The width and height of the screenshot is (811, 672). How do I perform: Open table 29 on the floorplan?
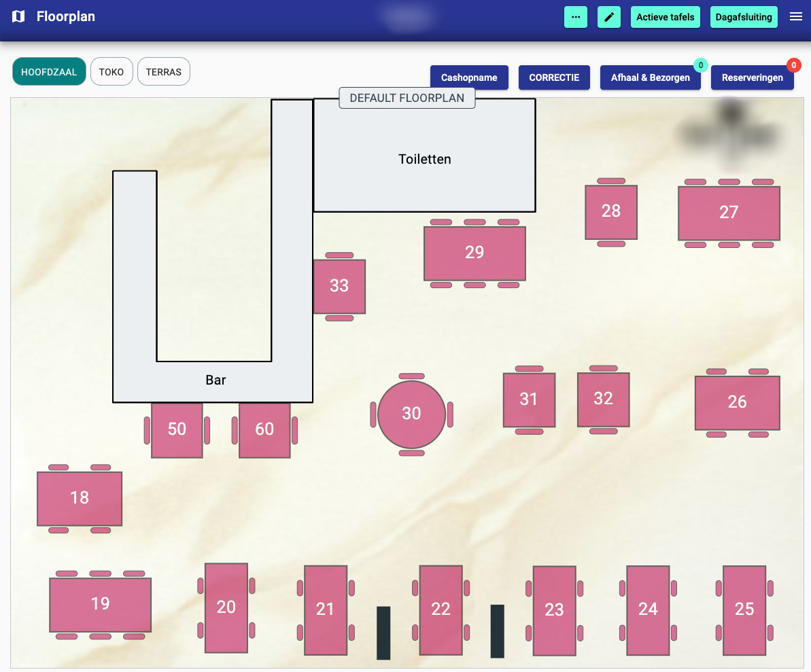click(474, 253)
